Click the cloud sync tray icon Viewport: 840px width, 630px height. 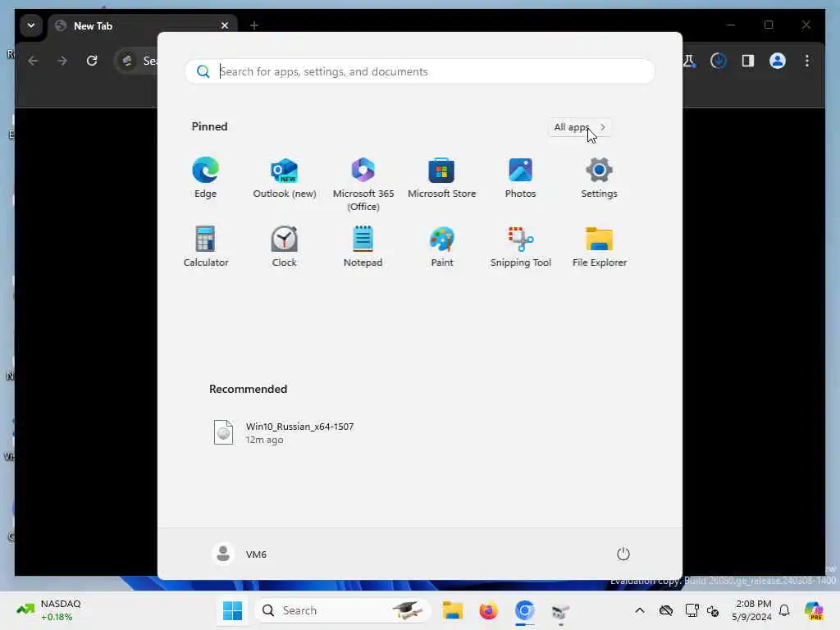(x=666, y=610)
